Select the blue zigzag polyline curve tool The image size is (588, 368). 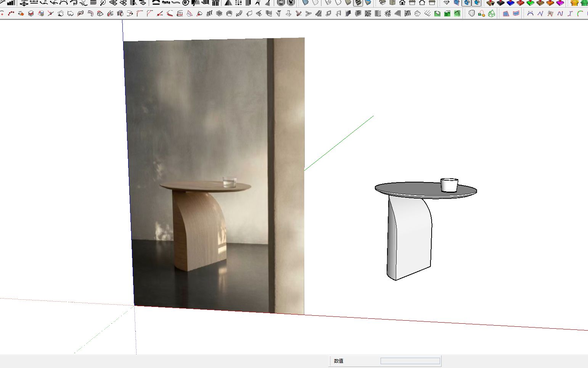click(x=540, y=13)
